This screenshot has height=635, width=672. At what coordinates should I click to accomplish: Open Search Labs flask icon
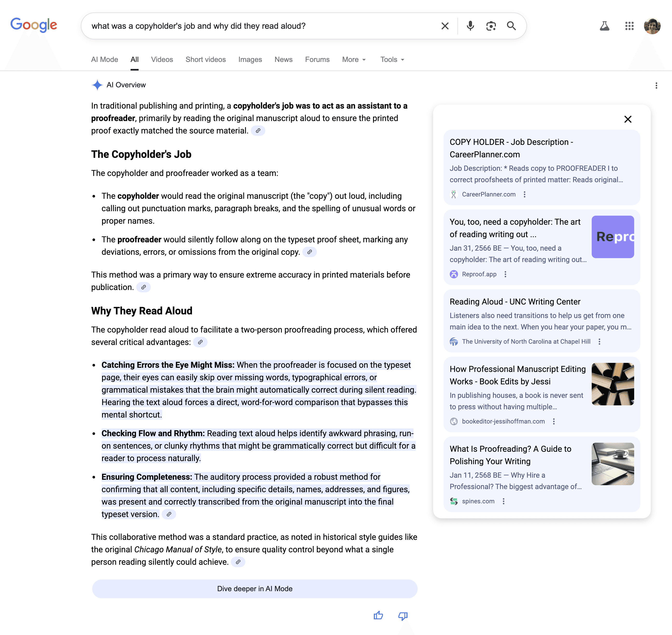(x=604, y=26)
